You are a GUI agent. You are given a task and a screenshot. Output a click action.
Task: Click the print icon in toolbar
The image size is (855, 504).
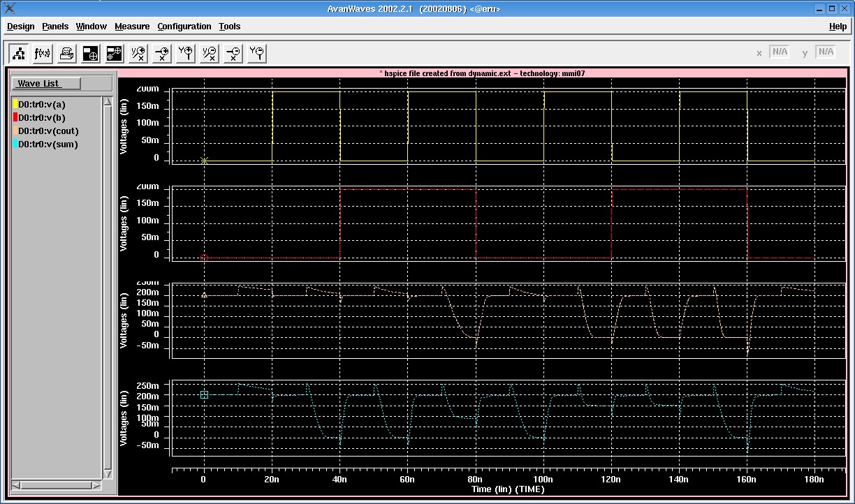tap(66, 53)
